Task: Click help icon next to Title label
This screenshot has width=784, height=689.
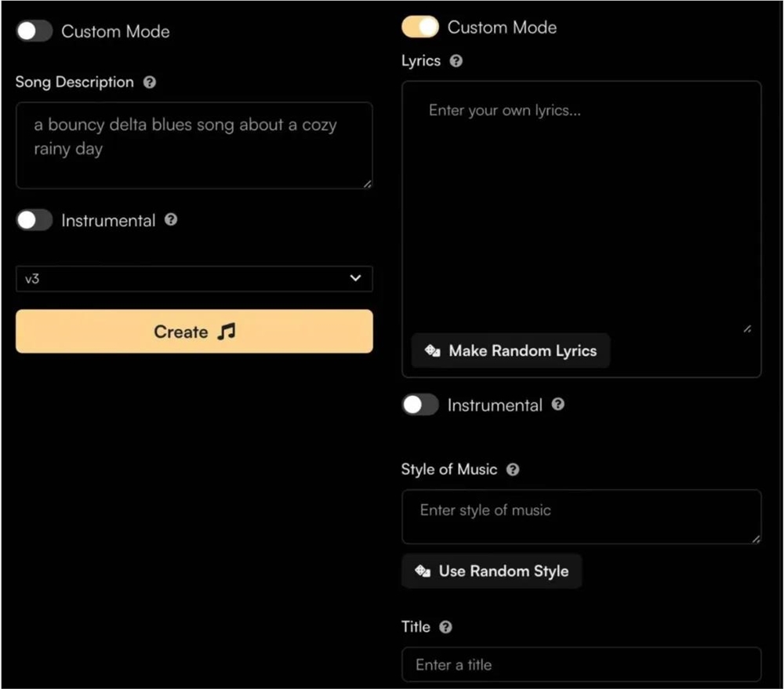Action: (445, 627)
